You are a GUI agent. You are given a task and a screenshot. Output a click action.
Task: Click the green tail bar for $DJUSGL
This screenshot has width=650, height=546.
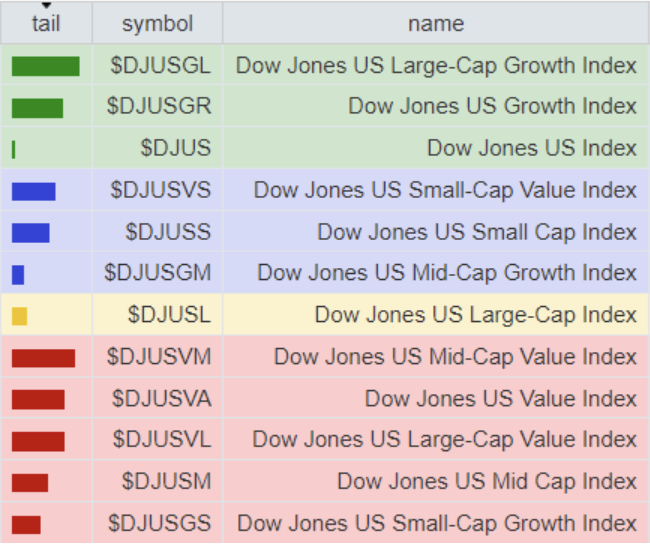point(45,66)
